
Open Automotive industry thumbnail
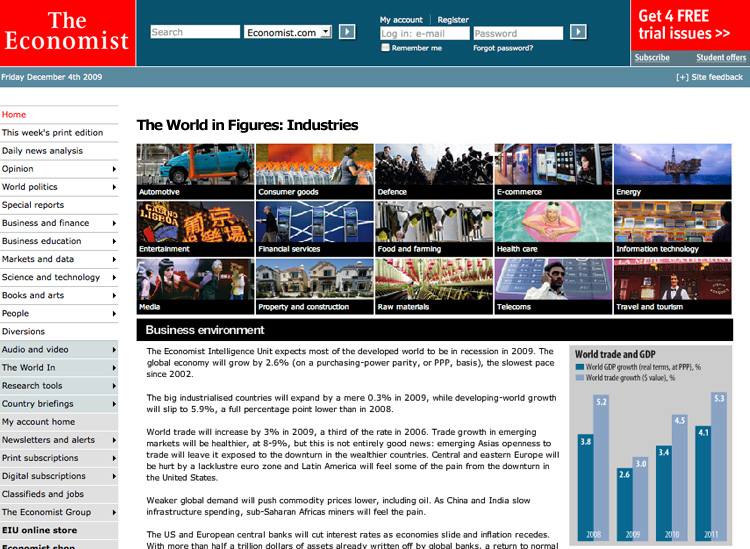(x=195, y=171)
